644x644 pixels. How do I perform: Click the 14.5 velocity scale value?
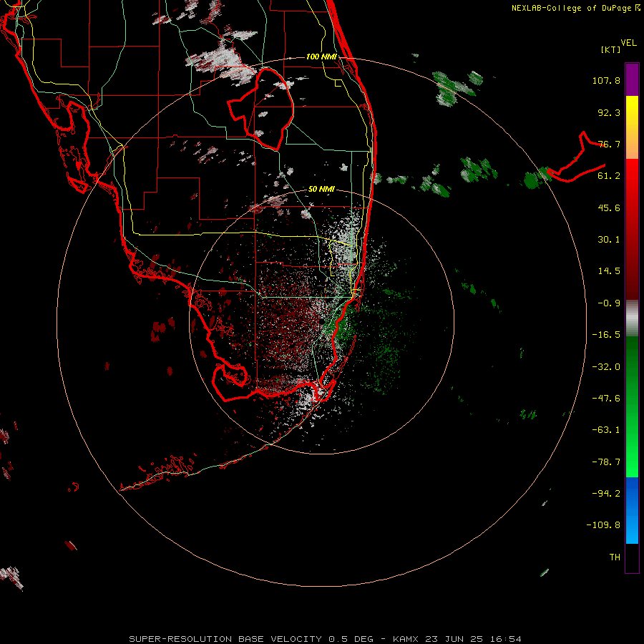click(x=609, y=271)
